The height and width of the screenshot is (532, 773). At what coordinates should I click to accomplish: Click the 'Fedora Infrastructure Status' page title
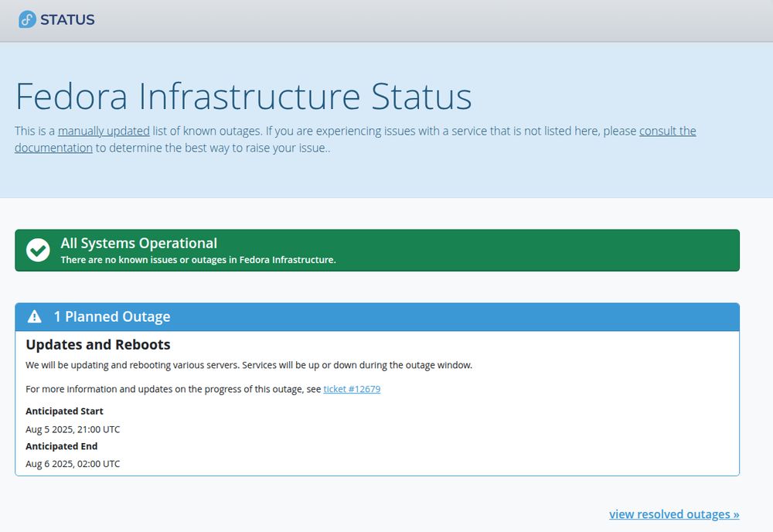(x=243, y=96)
